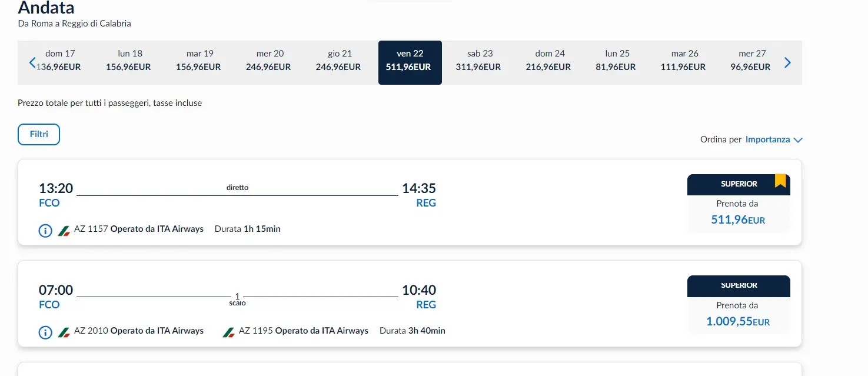Click the next dates right arrow
Screen dimensions: 868x376
788,62
